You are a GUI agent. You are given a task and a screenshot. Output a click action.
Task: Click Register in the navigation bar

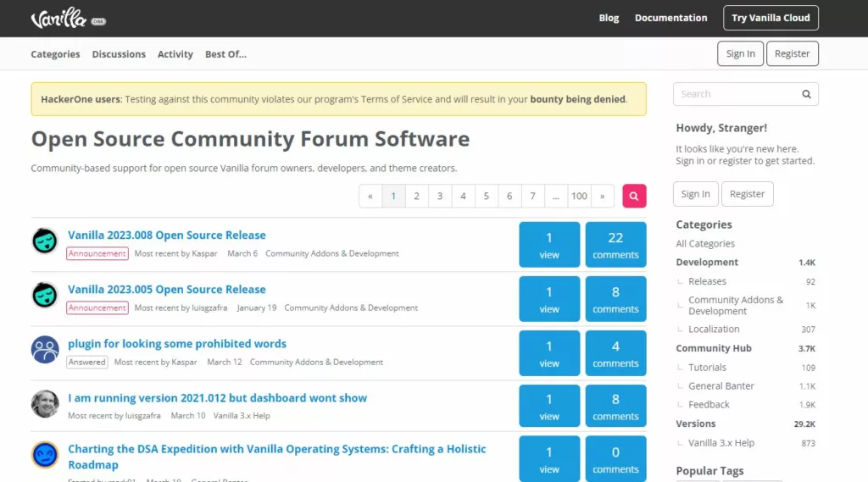pos(793,53)
